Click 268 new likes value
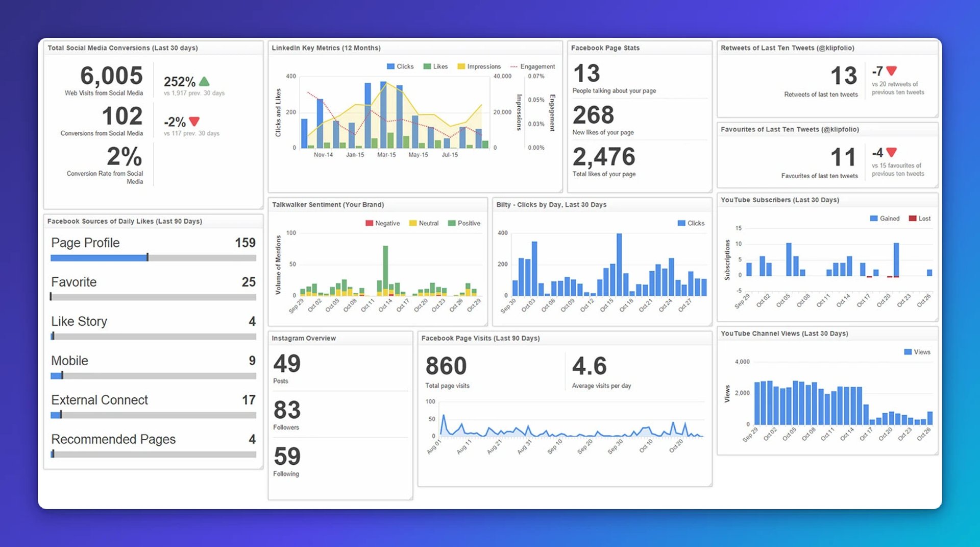The width and height of the screenshot is (980, 547). (x=593, y=115)
